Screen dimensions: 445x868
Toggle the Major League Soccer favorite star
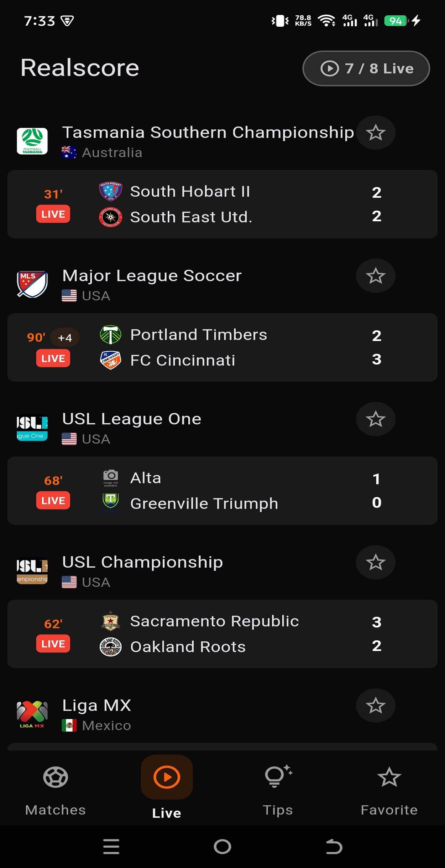point(376,276)
